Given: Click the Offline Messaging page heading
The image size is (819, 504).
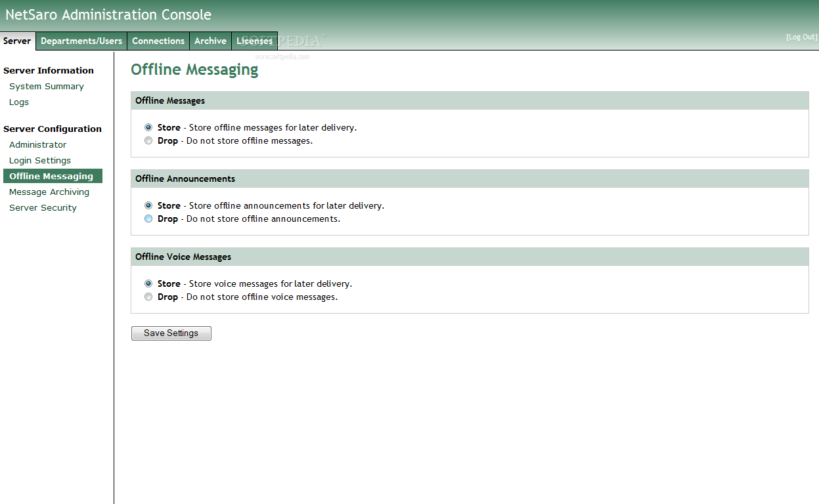Looking at the screenshot, I should click(194, 70).
